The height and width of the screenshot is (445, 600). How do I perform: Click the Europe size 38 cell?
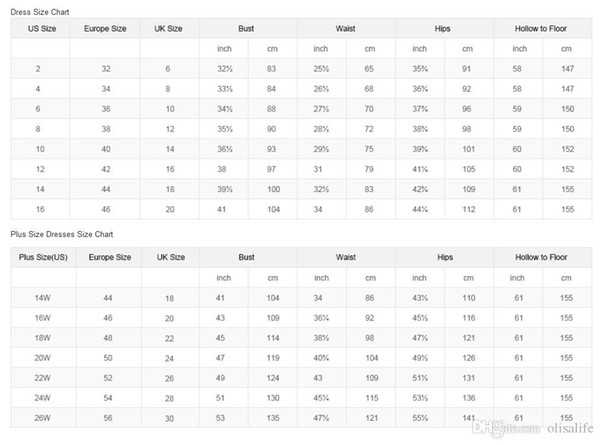point(106,129)
